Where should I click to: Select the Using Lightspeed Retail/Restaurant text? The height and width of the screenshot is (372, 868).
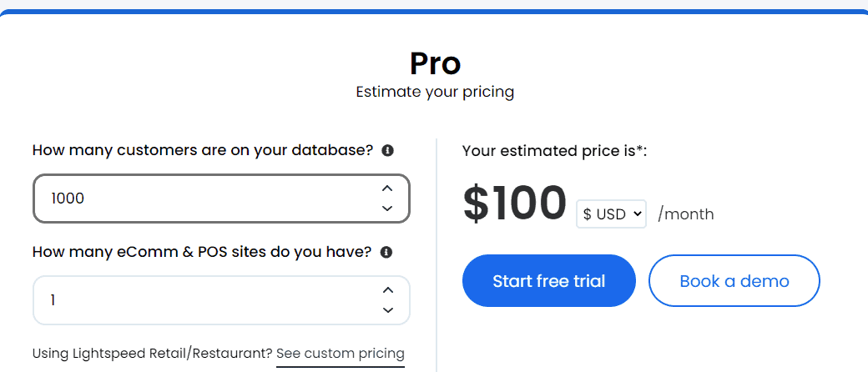[x=153, y=353]
